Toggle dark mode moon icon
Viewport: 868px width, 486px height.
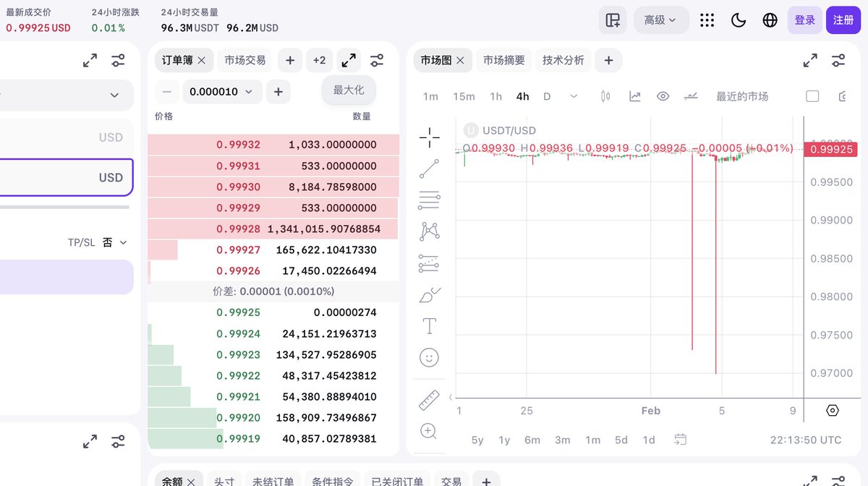(x=739, y=20)
